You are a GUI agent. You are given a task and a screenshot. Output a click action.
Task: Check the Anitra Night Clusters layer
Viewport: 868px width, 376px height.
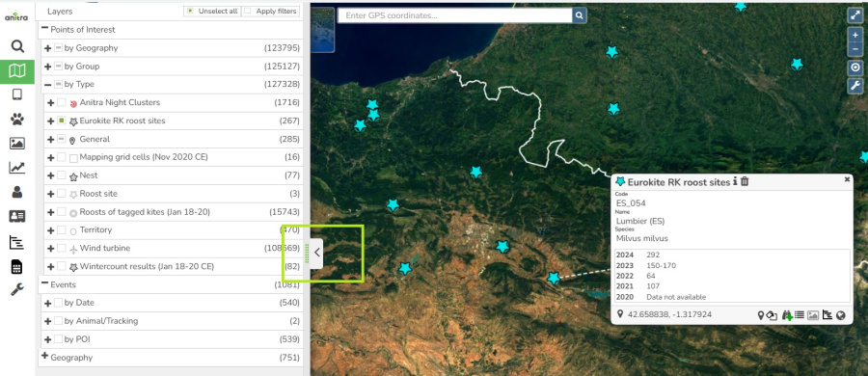62,102
